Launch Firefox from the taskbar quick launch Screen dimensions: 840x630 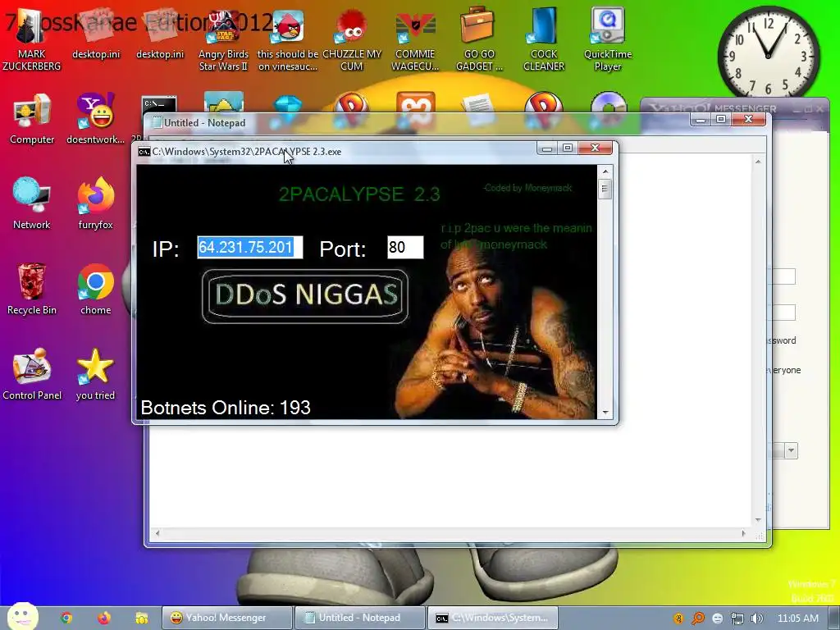coord(104,618)
